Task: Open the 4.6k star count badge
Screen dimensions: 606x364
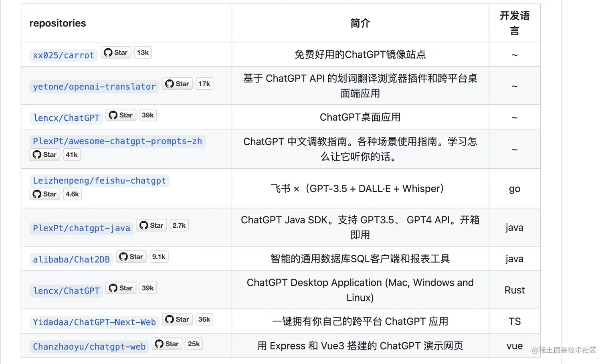Action: (72, 194)
